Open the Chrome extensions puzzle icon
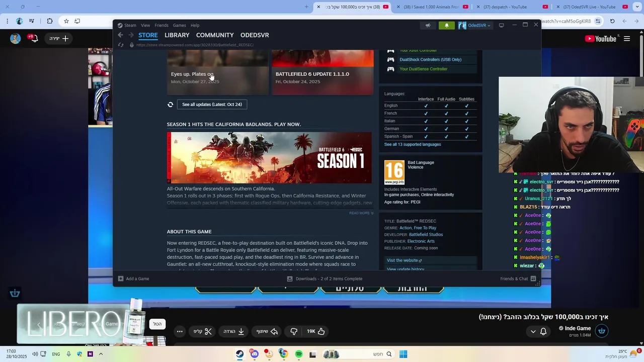Screen dimensions: 644x362 pyautogui.click(x=49, y=21)
